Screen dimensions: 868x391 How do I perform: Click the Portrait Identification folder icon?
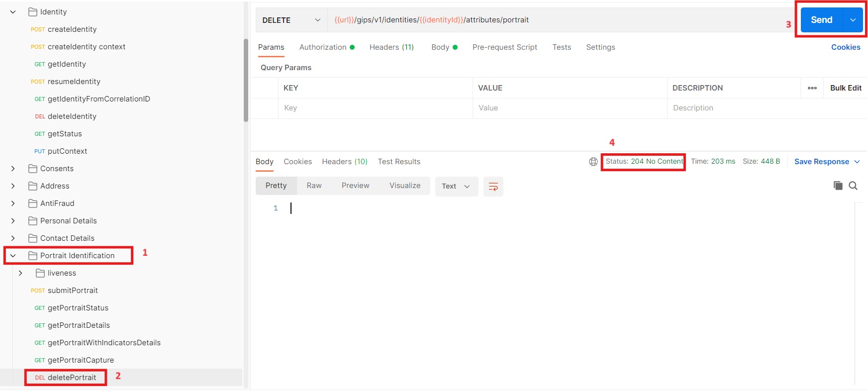(33, 256)
